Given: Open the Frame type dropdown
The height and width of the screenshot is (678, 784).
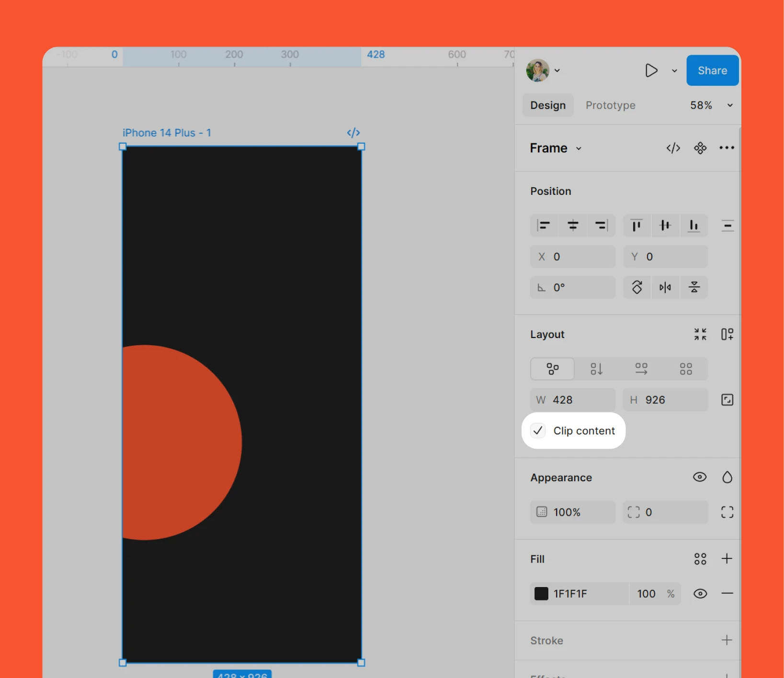Looking at the screenshot, I should point(556,148).
